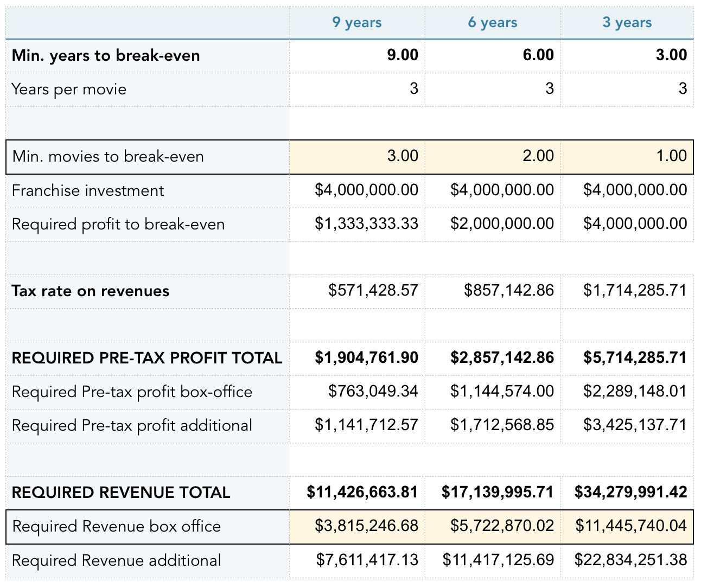Image resolution: width=701 pixels, height=588 pixels.
Task: Select the $1,141,712.57 additional profit cell
Action: tap(357, 425)
